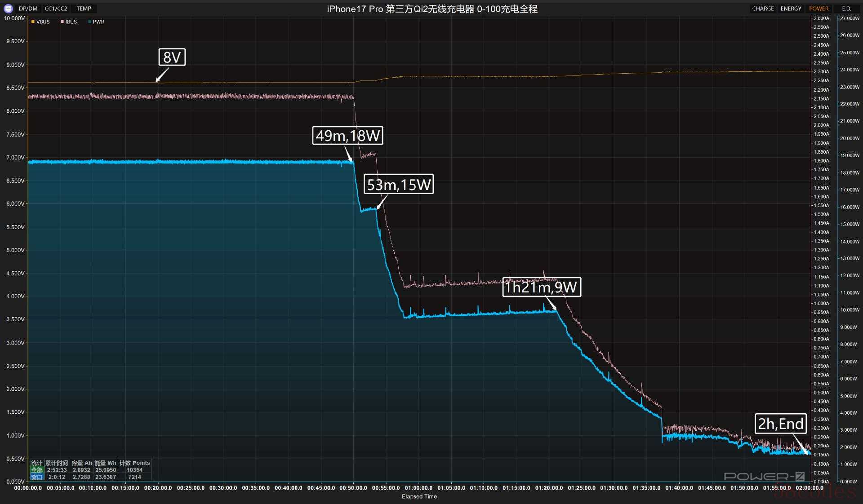863x504 pixels.
Task: Toggle the CC1/CC2 curve button
Action: 56,9
